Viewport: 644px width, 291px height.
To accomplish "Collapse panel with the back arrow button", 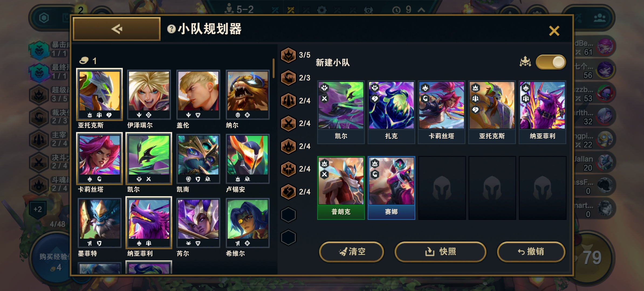I will click(x=117, y=29).
